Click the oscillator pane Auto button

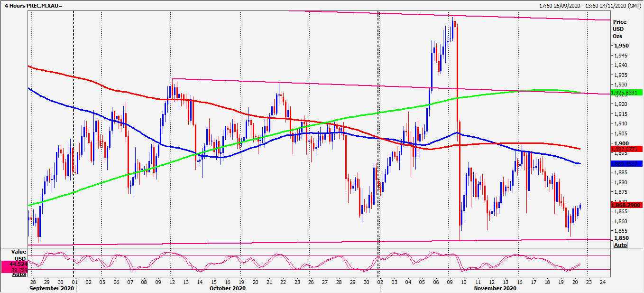(19, 274)
